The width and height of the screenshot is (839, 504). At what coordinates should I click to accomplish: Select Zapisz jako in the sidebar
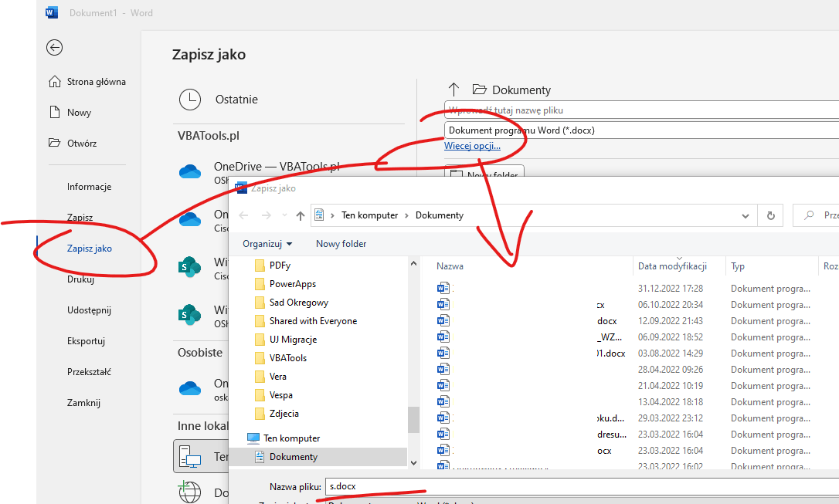tap(90, 248)
